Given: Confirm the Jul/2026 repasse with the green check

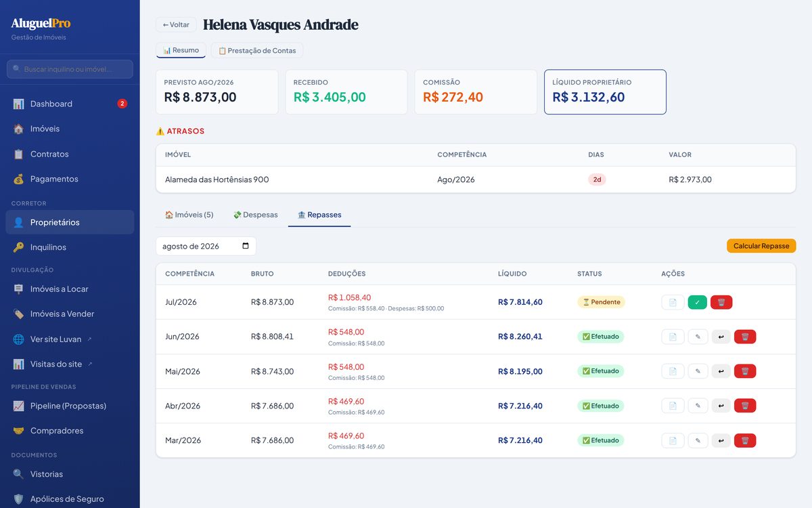Looking at the screenshot, I should (697, 302).
